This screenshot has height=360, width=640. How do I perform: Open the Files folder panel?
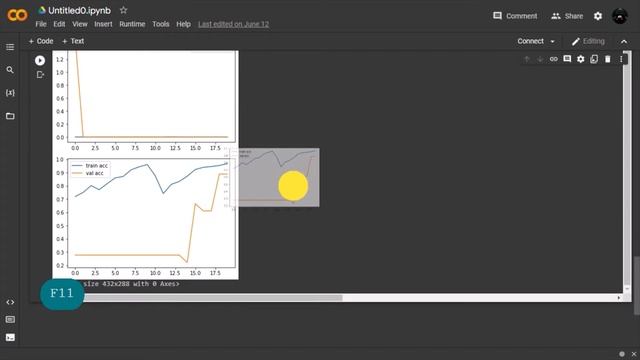pyautogui.click(x=10, y=116)
